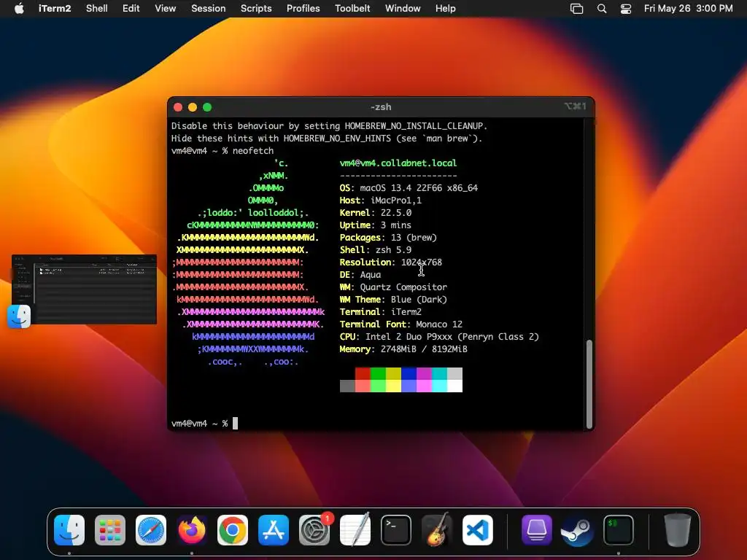Launch Safari from the Dock
The width and height of the screenshot is (747, 560).
151,529
